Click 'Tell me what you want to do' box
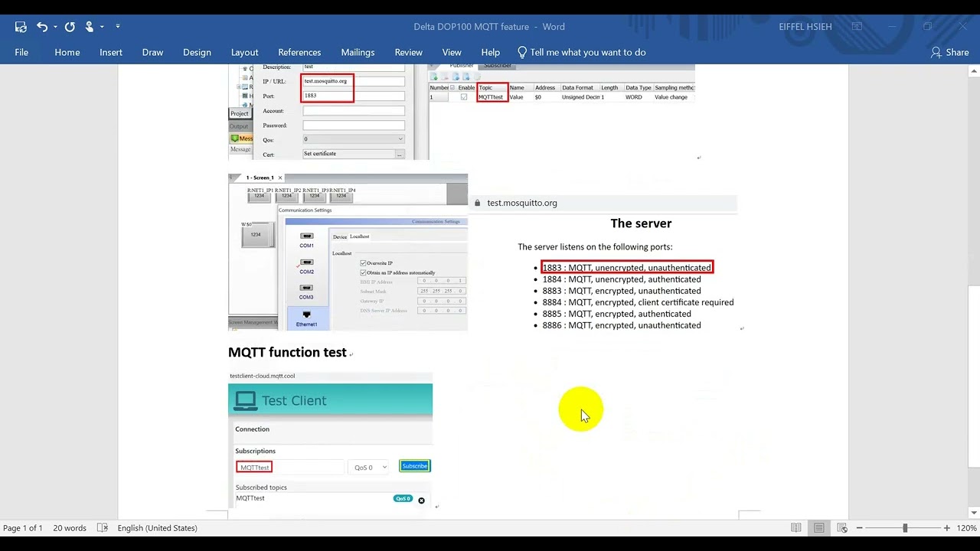The width and height of the screenshot is (980, 551). pyautogui.click(x=588, y=52)
